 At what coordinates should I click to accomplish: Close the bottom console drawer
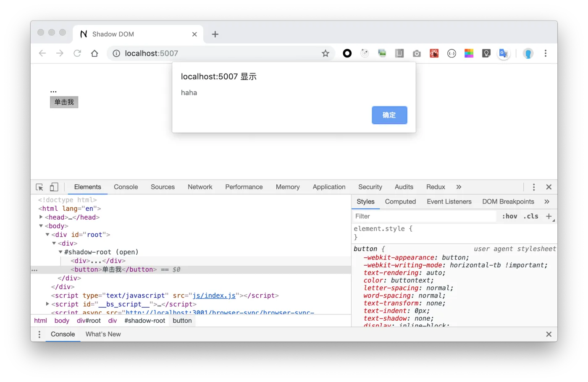click(549, 335)
